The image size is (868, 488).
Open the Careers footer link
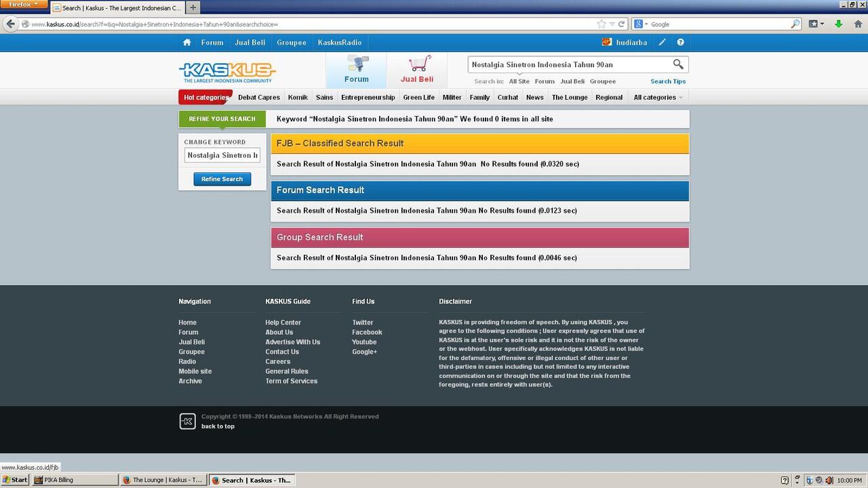(277, 361)
